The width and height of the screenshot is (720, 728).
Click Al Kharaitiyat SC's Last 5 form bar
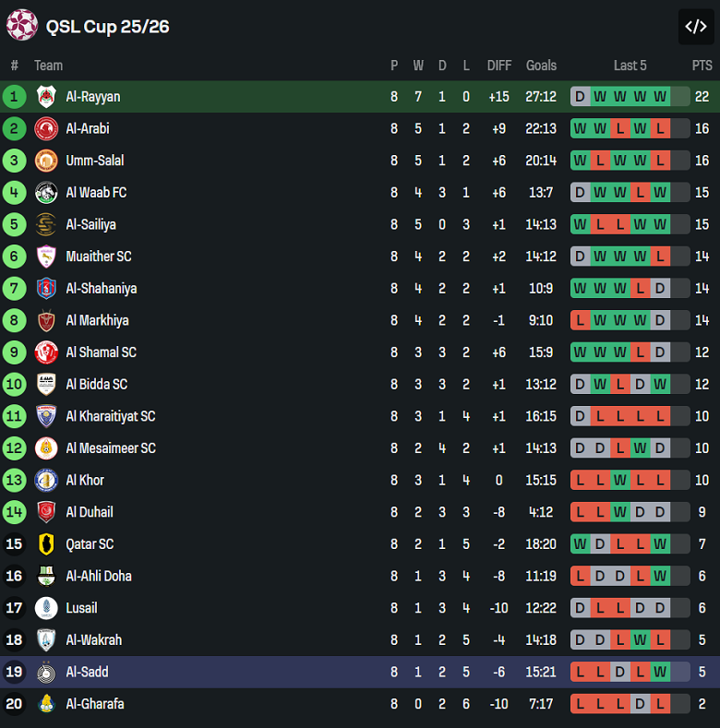[x=630, y=416]
